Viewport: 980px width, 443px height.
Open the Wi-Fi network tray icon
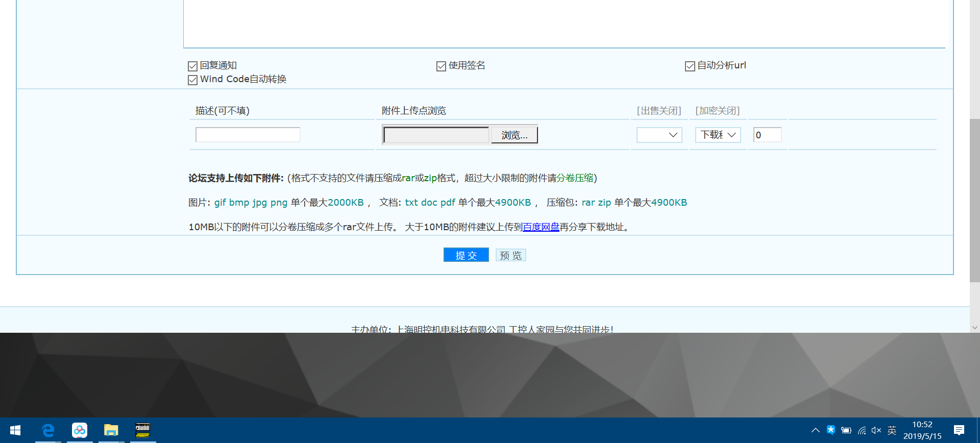(862, 430)
